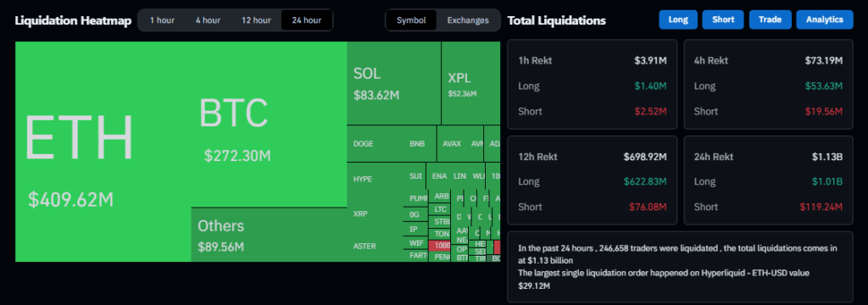Viewport: 868px width, 305px height.
Task: Click the ETH heatmap tile
Action: pyautogui.click(x=103, y=151)
